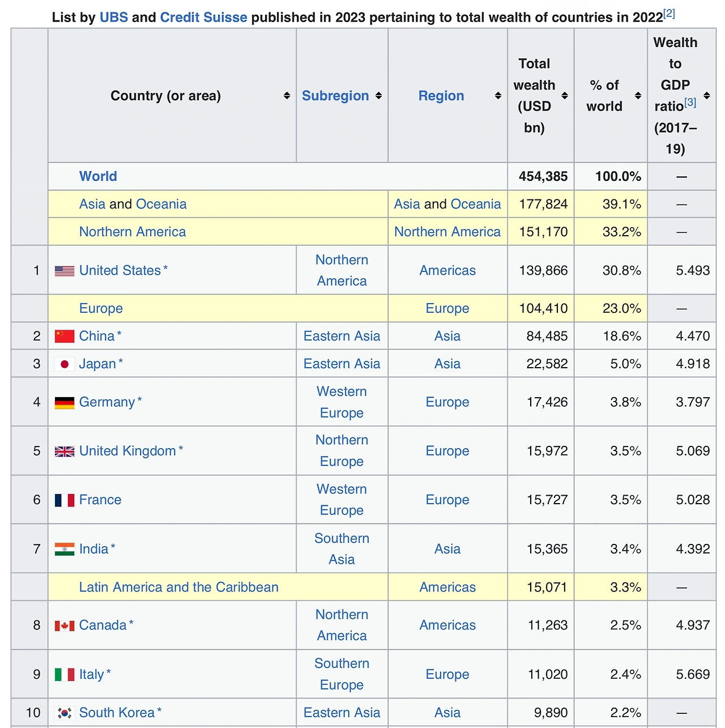Sort by Total wealth (USD bn) arrows
The image size is (725, 728).
coord(565,96)
